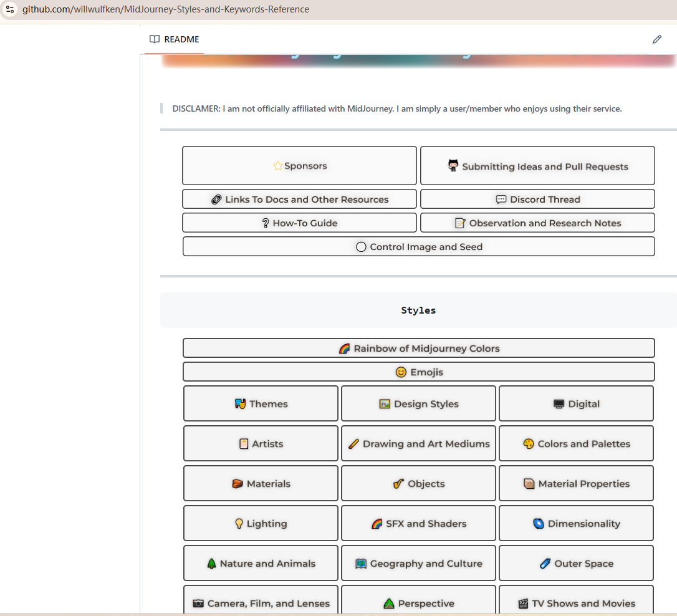Select Material Properties
The image size is (677, 616).
click(x=577, y=483)
